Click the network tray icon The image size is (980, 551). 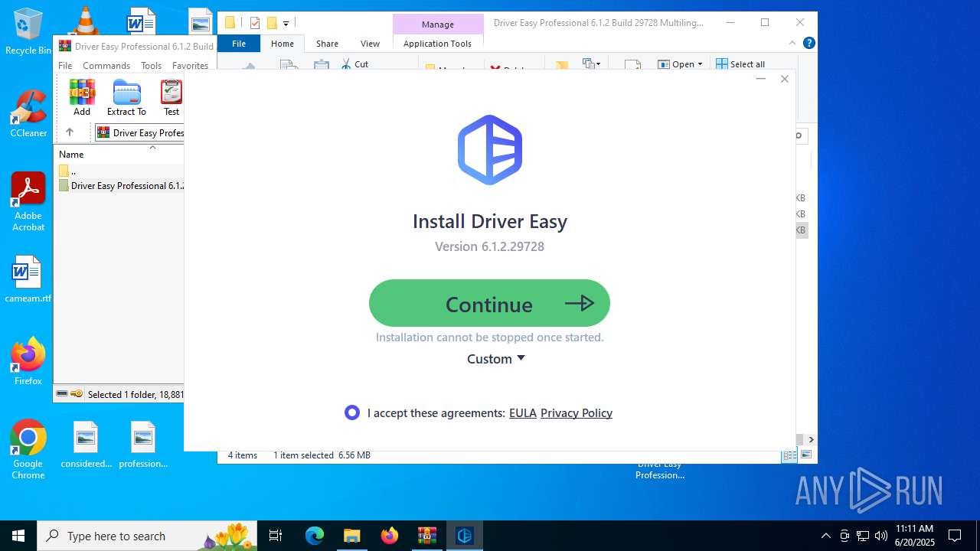pyautogui.click(x=862, y=536)
